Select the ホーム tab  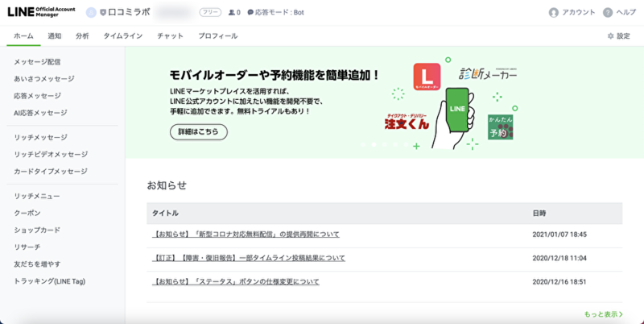coord(23,36)
